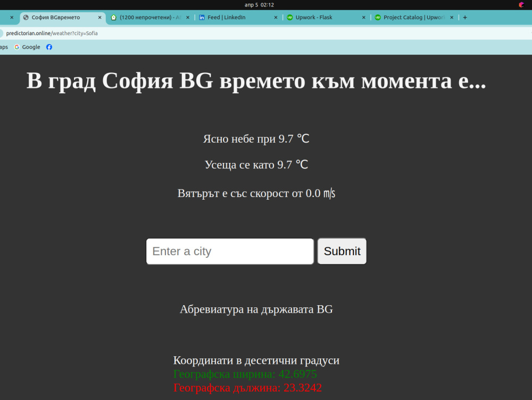Select the text Ясно небе при 9.7 ℃

pyautogui.click(x=256, y=138)
